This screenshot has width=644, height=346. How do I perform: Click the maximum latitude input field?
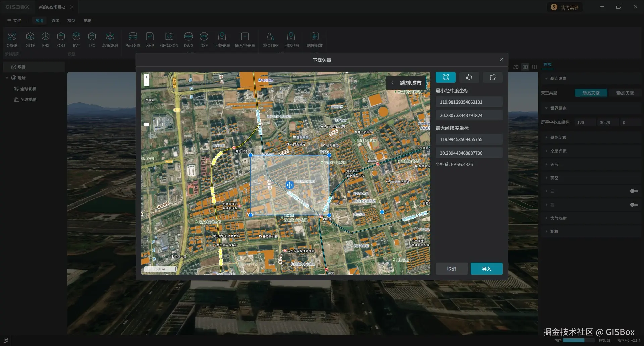(x=469, y=153)
